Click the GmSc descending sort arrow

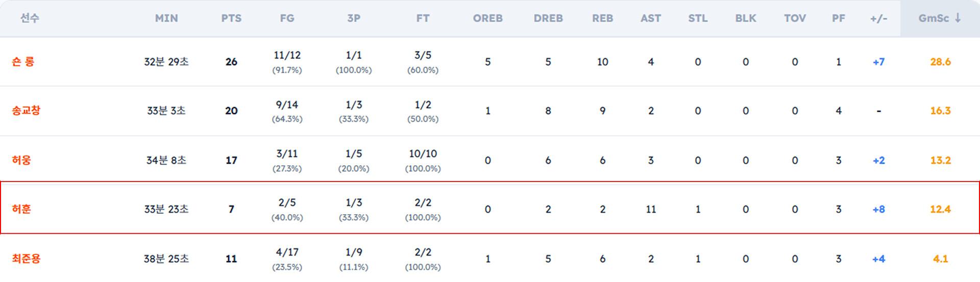click(958, 18)
